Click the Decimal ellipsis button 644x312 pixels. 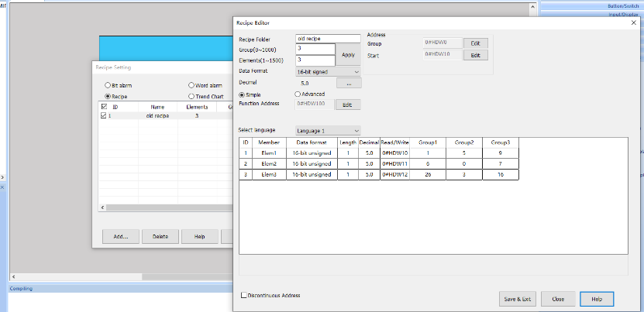(x=349, y=83)
